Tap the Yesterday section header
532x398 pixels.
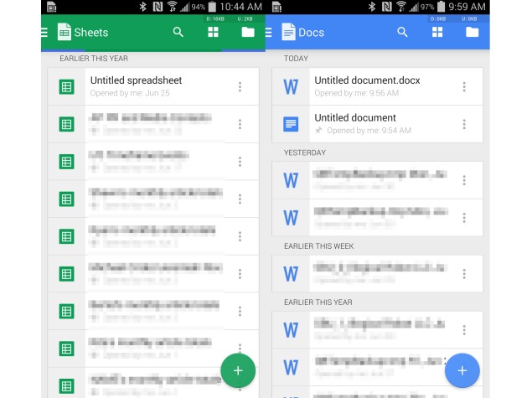(305, 152)
